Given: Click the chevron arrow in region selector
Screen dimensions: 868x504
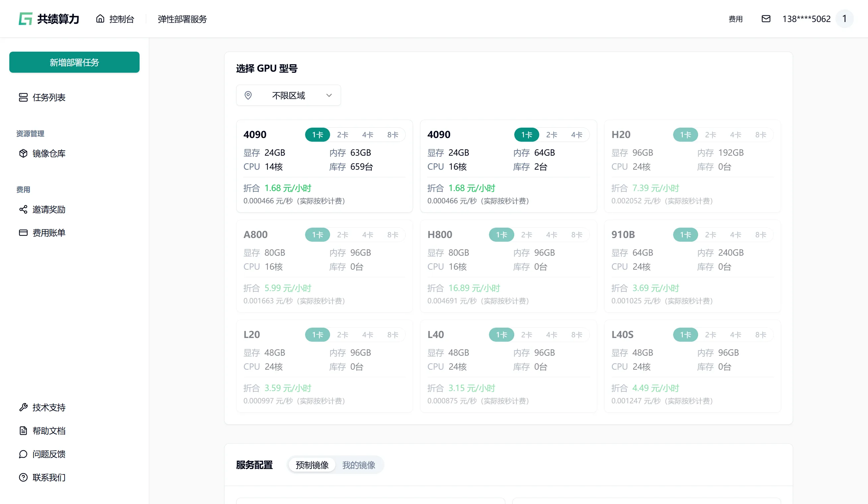Looking at the screenshot, I should (329, 95).
